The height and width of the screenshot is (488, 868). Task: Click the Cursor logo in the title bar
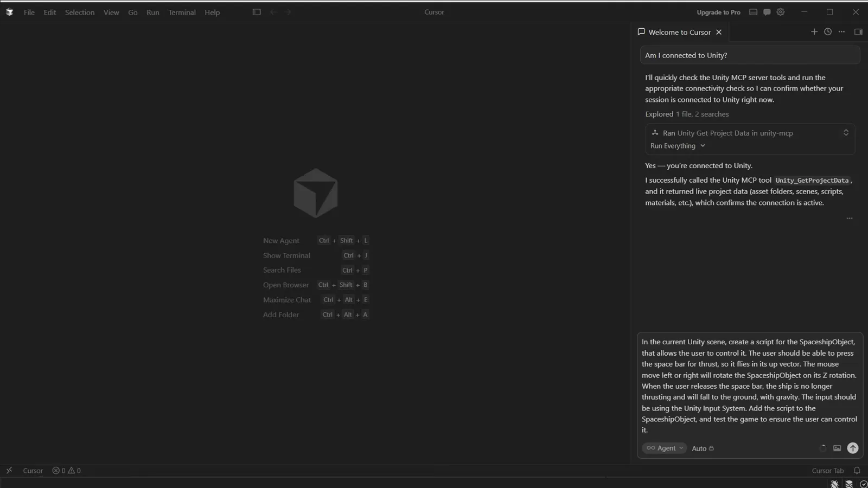[9, 12]
